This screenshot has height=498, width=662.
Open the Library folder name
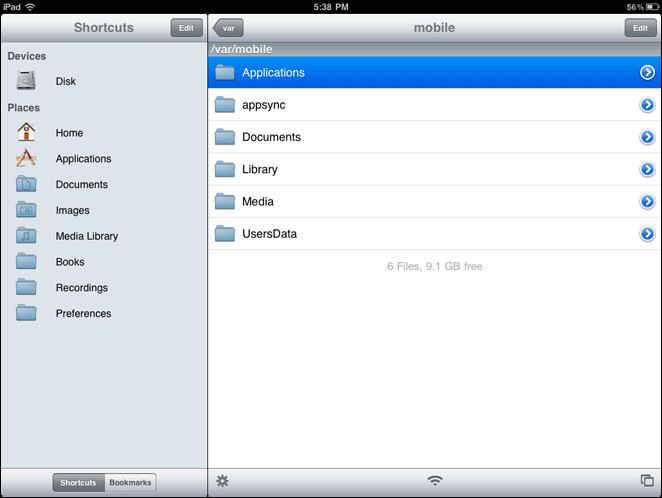point(260,169)
